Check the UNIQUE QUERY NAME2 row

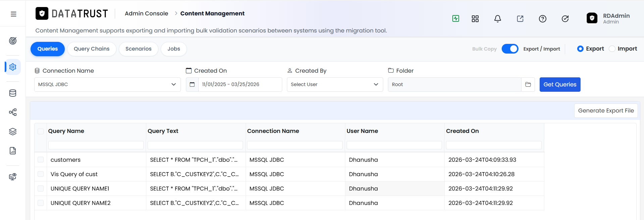pos(41,203)
